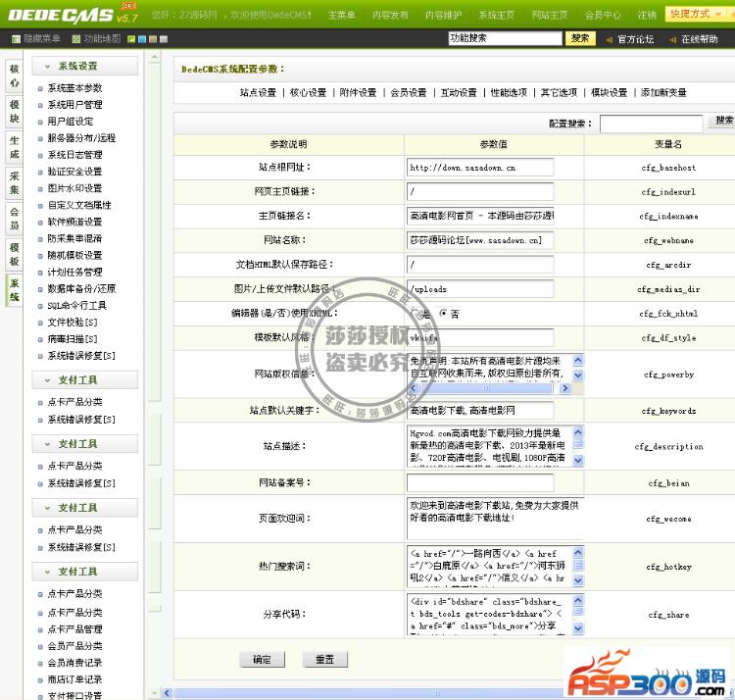Switch to the tan skin swatch
The height and width of the screenshot is (700, 735).
pyautogui.click(x=153, y=39)
